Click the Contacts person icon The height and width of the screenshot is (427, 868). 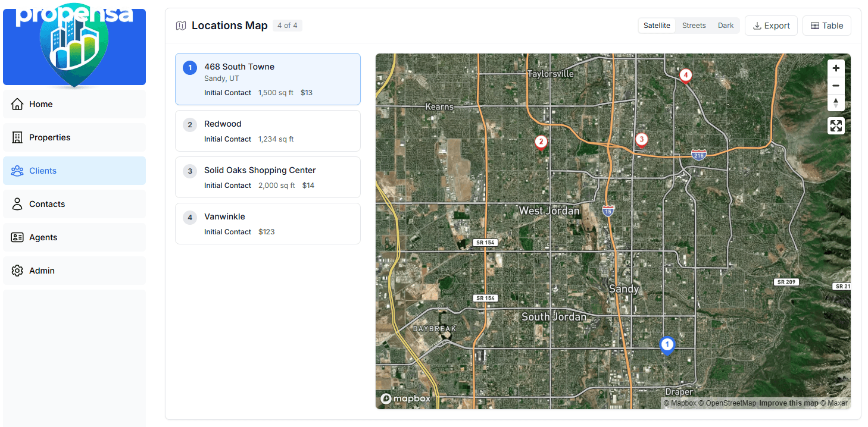[17, 203]
